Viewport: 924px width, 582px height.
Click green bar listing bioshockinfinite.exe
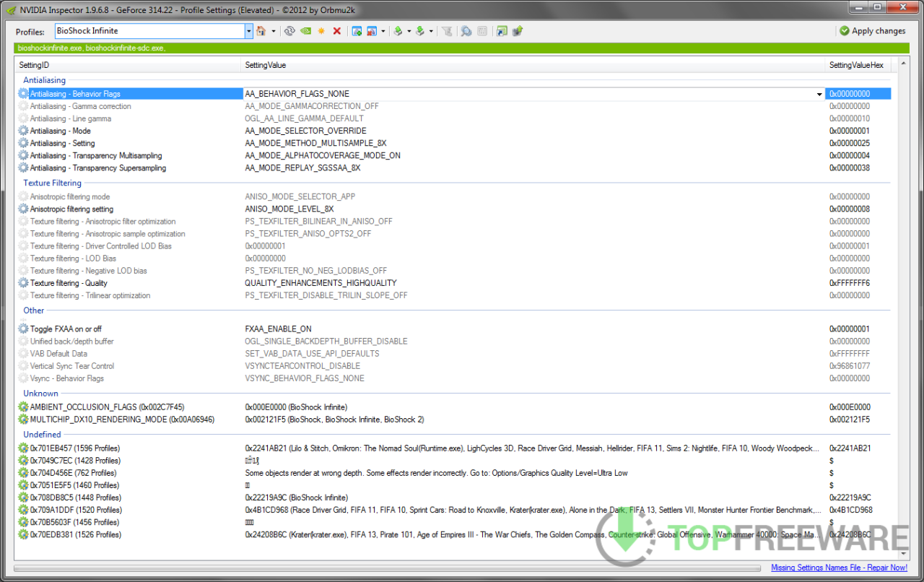click(x=462, y=48)
